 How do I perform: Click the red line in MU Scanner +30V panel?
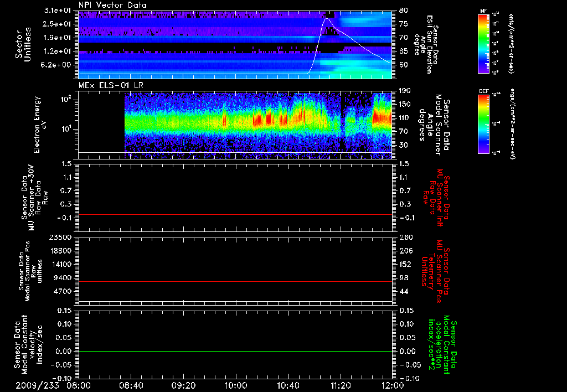(x=235, y=214)
